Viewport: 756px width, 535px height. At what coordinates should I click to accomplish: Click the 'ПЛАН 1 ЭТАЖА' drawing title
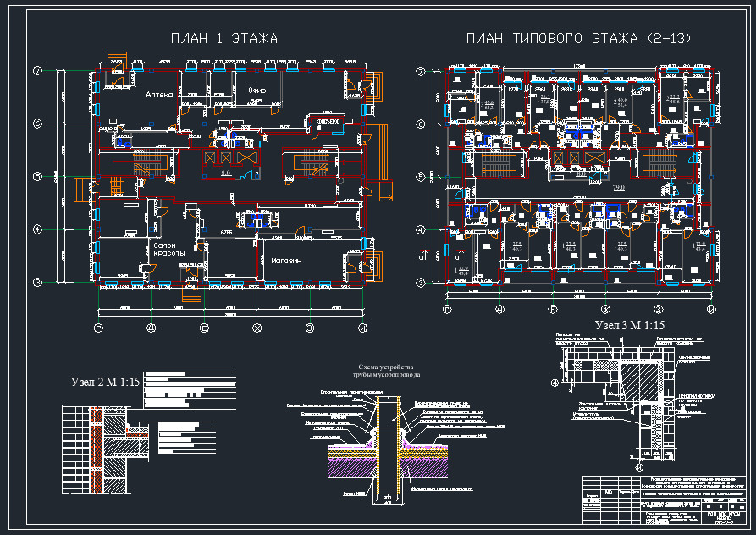224,39
